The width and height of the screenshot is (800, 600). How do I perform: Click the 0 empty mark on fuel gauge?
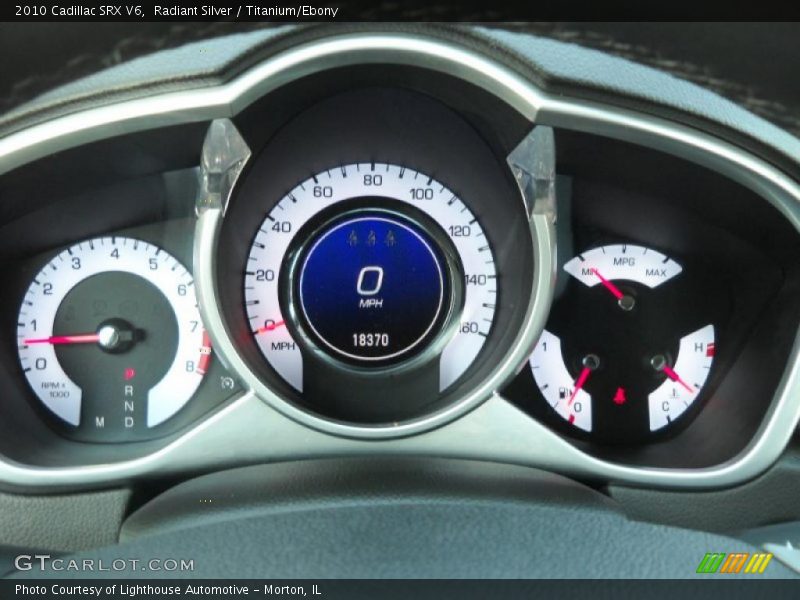[578, 407]
